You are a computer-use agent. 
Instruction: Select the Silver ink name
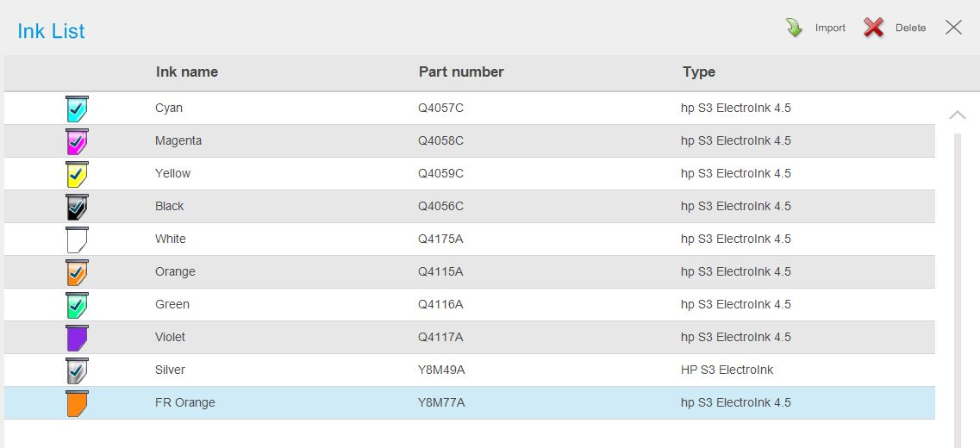(x=170, y=370)
